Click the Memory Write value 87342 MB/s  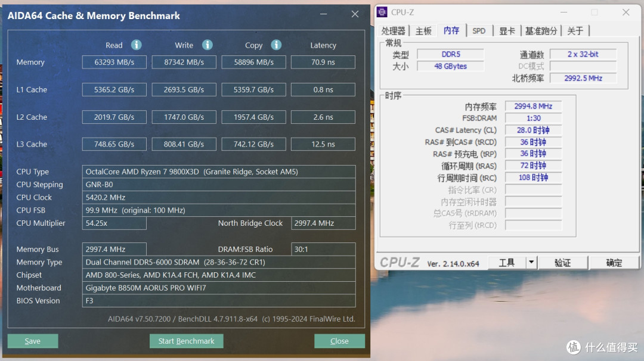184,62
